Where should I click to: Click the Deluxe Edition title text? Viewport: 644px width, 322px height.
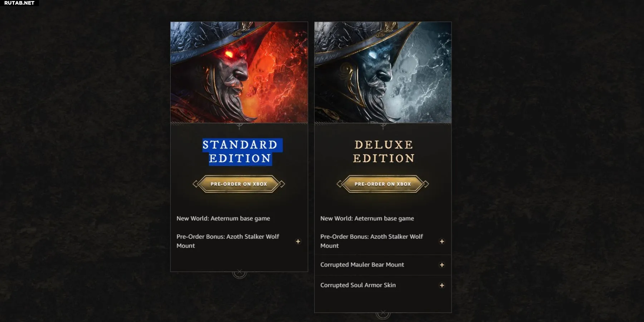(x=384, y=152)
